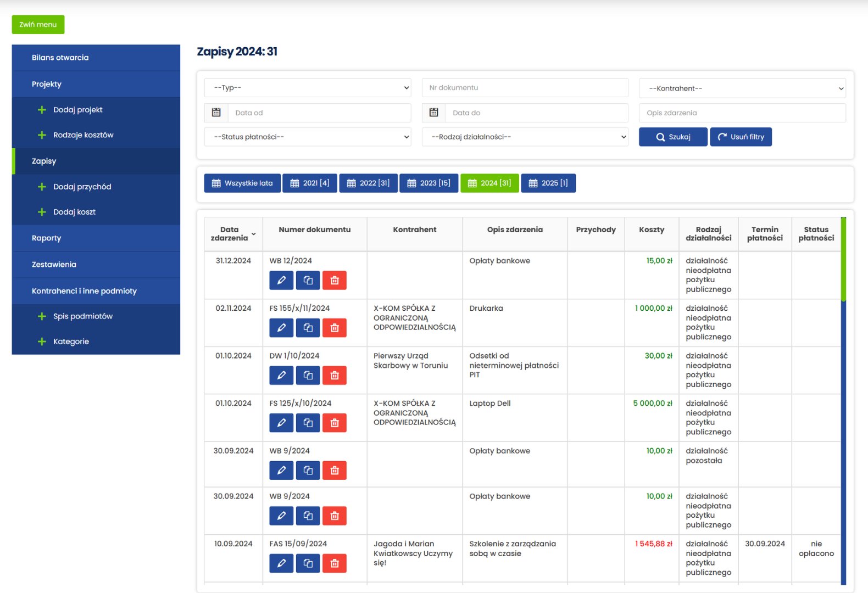Image resolution: width=868 pixels, height=593 pixels.
Task: Open the Status płatności dropdown
Action: coord(308,137)
